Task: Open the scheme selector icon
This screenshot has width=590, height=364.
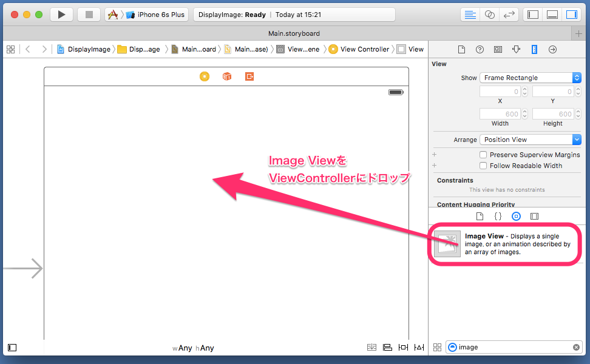Action: (113, 15)
